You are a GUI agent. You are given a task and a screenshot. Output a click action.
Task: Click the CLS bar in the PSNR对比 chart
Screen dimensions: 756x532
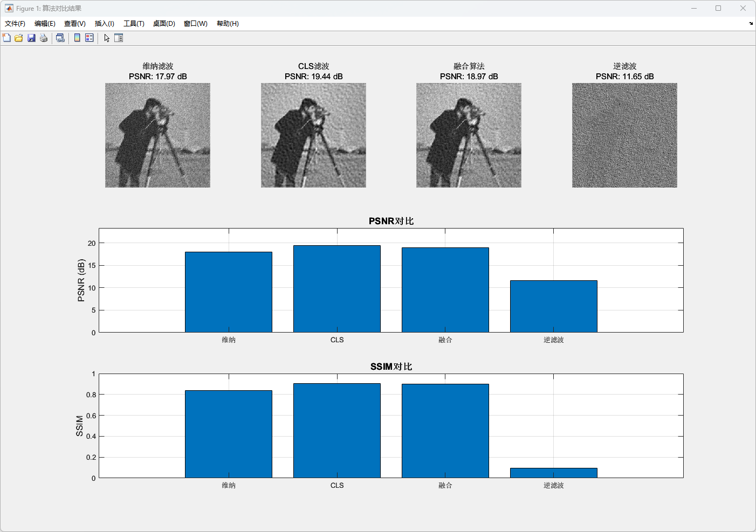coord(337,289)
